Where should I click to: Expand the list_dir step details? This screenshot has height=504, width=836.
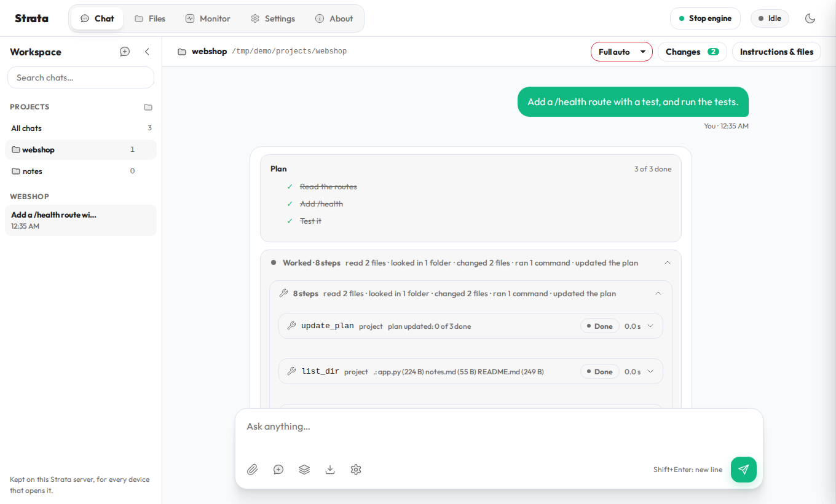pos(650,372)
